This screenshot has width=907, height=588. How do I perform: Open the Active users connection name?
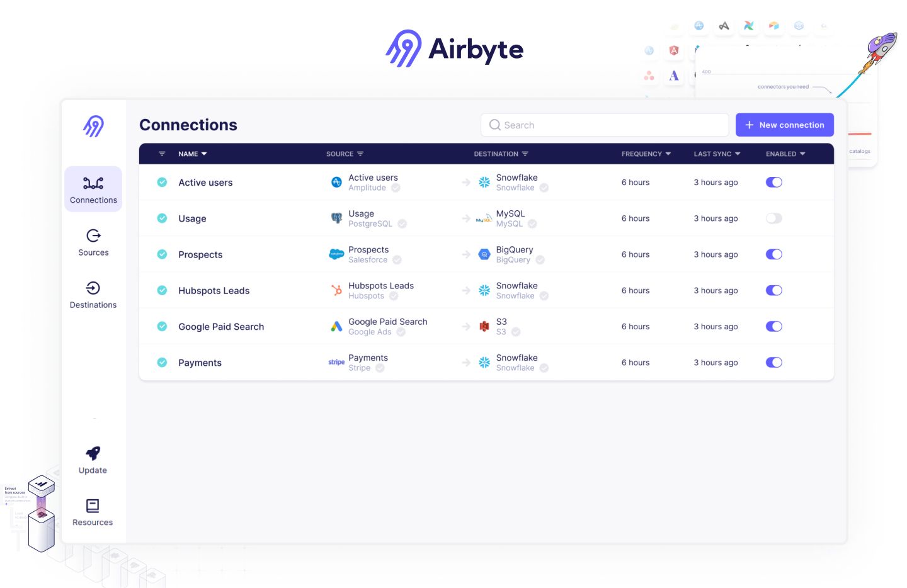[x=205, y=183]
